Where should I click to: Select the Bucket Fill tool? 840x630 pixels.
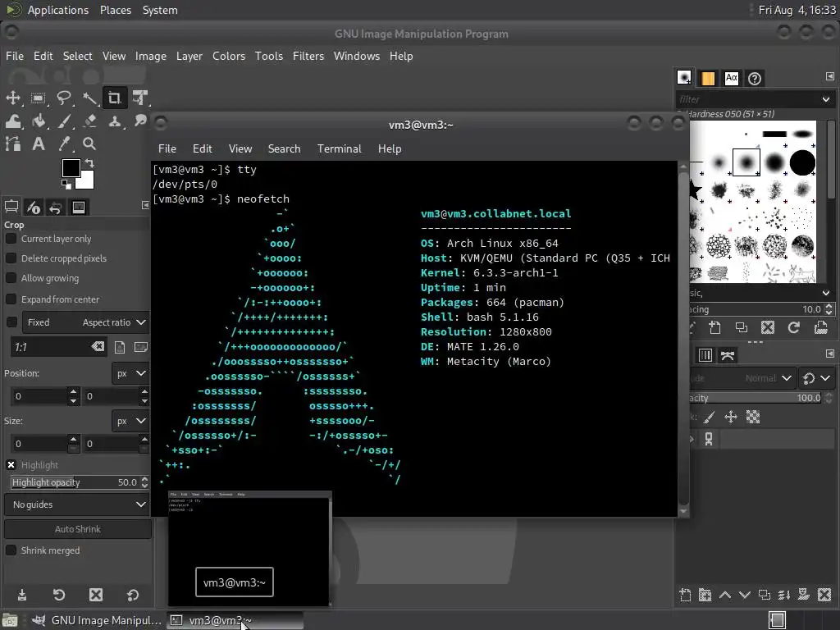pyautogui.click(x=38, y=121)
